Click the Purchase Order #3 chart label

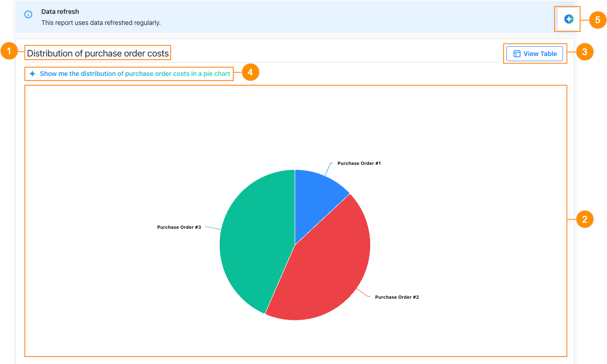point(179,227)
